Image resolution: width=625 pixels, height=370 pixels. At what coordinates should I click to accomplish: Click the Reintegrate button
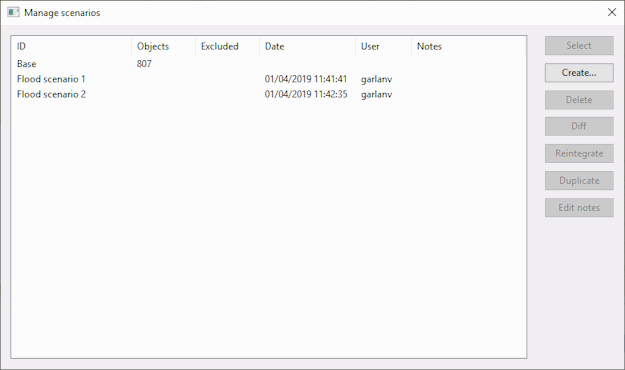(579, 154)
